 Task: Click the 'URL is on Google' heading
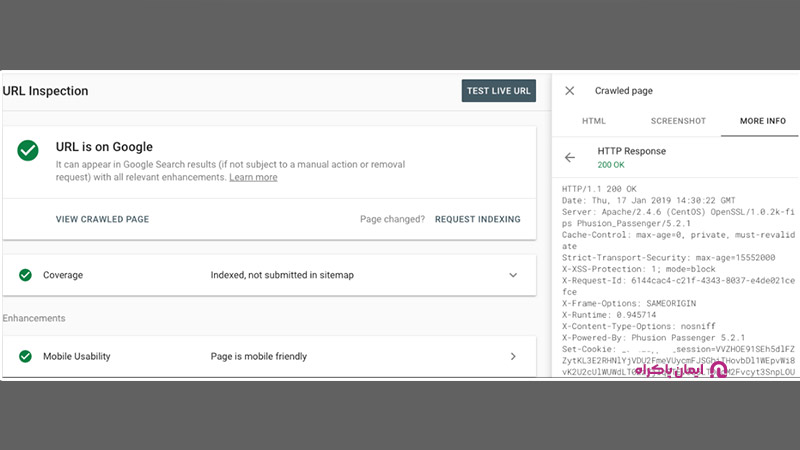(104, 147)
